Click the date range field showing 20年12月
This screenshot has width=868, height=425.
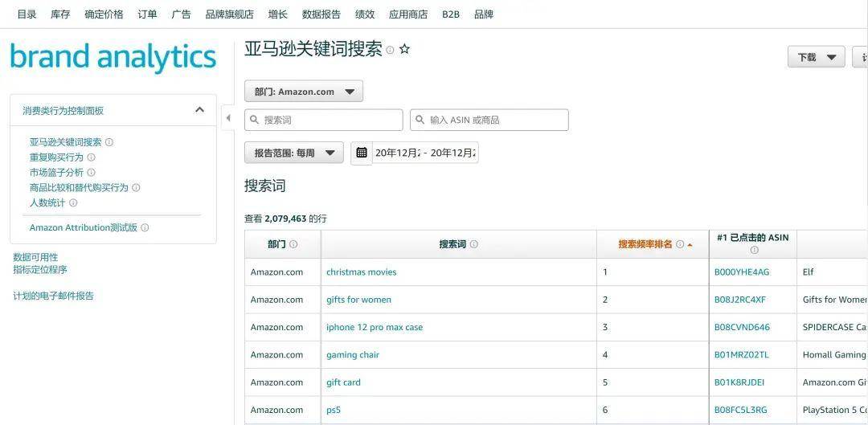pos(425,153)
